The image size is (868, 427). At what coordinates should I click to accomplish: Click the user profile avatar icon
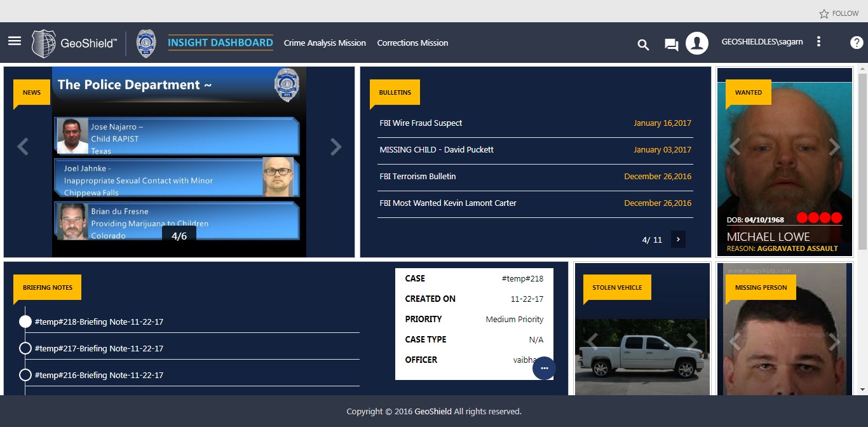pos(697,43)
